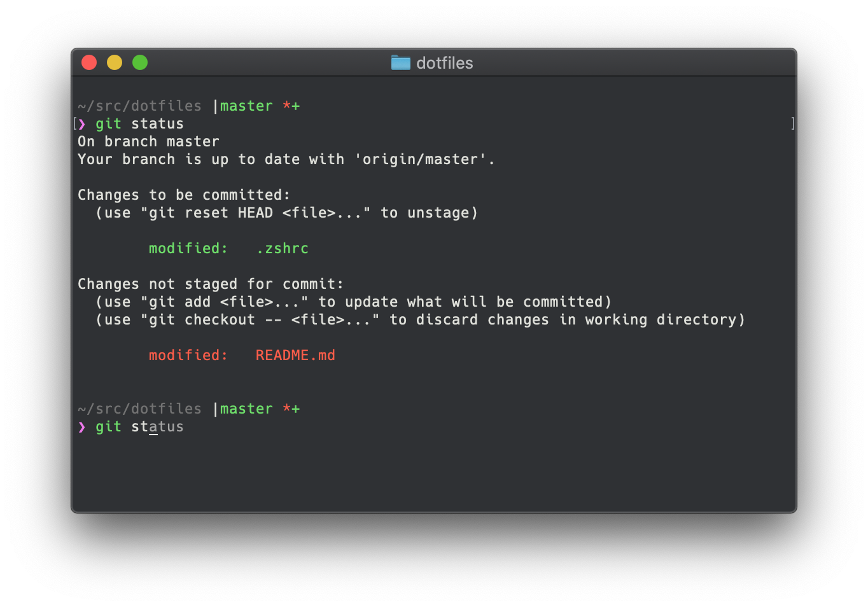868x607 pixels.
Task: Click the second green plus after master
Action: tap(295, 408)
